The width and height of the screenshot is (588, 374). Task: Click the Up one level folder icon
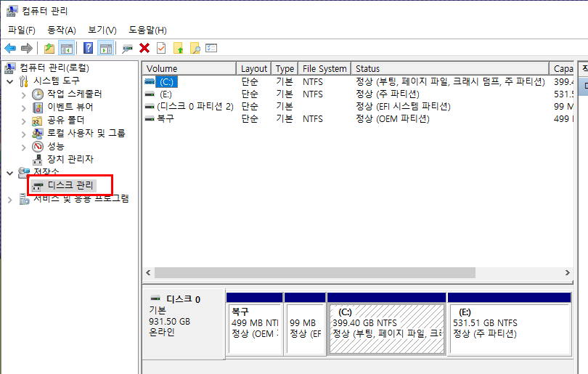(x=49, y=48)
